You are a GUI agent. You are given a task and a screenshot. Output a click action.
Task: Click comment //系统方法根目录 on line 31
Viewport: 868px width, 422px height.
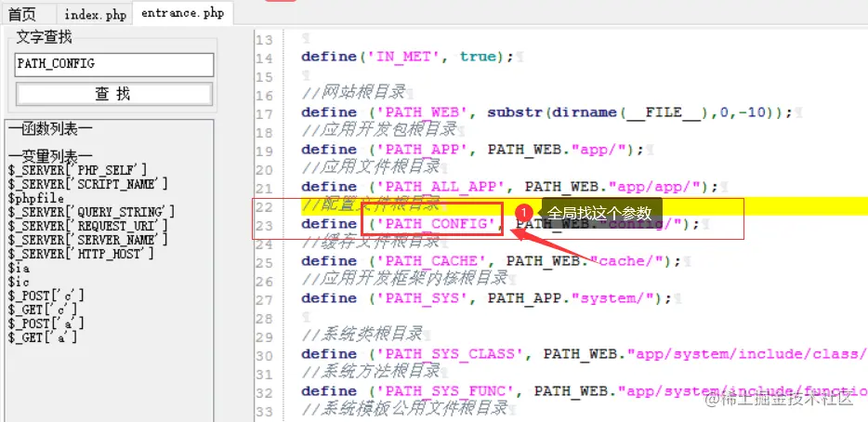click(370, 371)
